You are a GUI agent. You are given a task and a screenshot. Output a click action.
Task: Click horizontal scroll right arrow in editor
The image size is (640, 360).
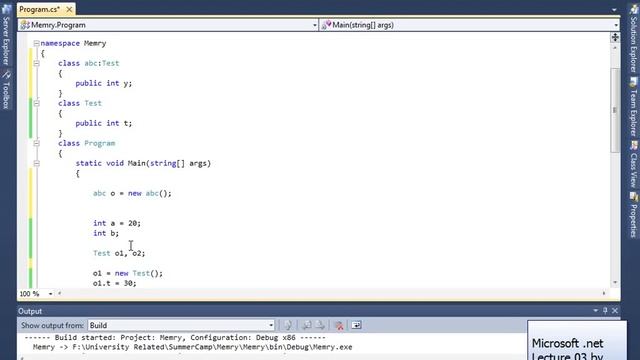click(604, 293)
